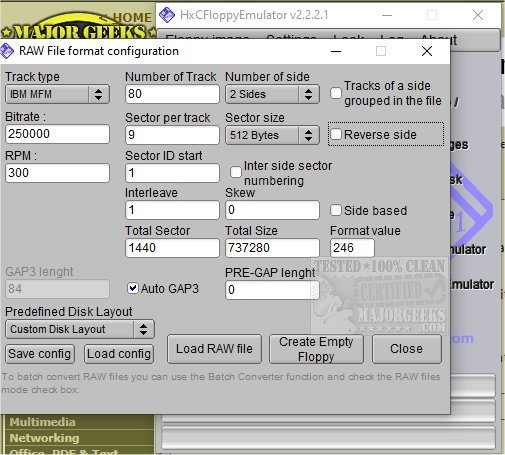The width and height of the screenshot is (505, 455).
Task: Open the Multimedia category link
Action: 42,422
